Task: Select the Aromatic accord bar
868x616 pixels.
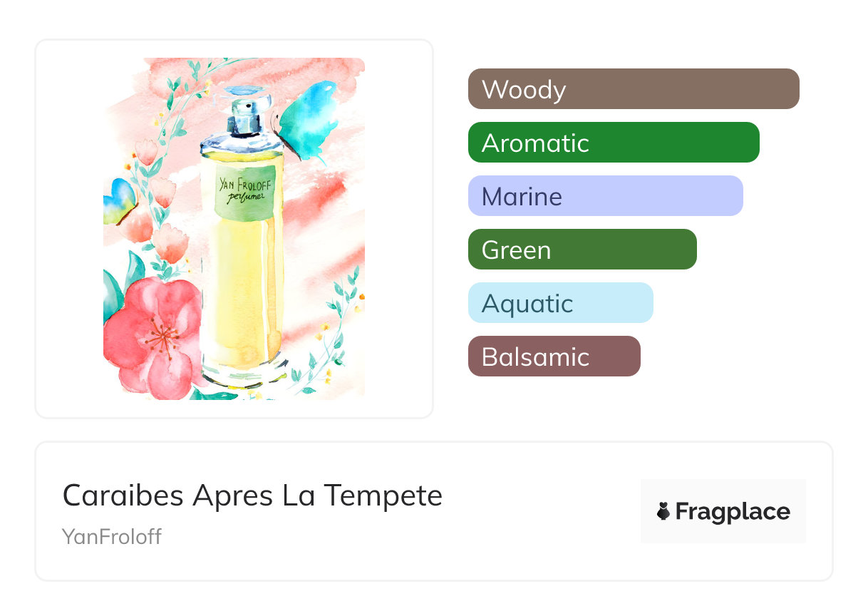Action: [613, 143]
